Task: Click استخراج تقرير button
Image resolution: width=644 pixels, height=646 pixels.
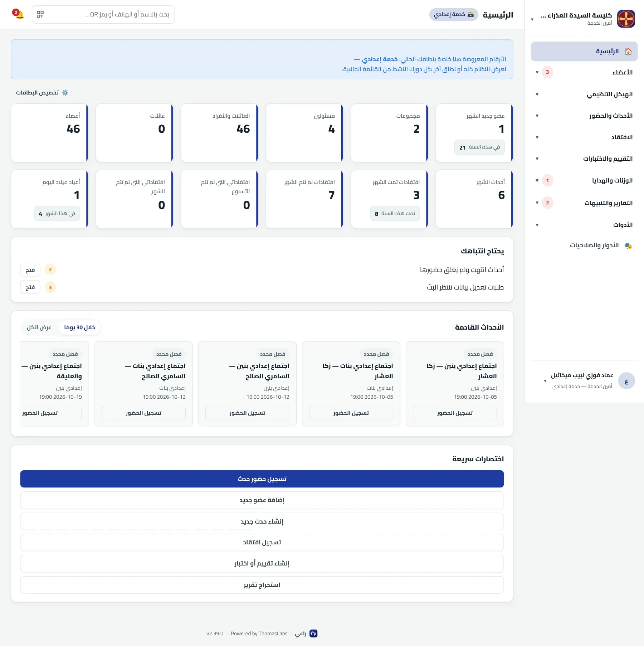Action: pyautogui.click(x=262, y=585)
